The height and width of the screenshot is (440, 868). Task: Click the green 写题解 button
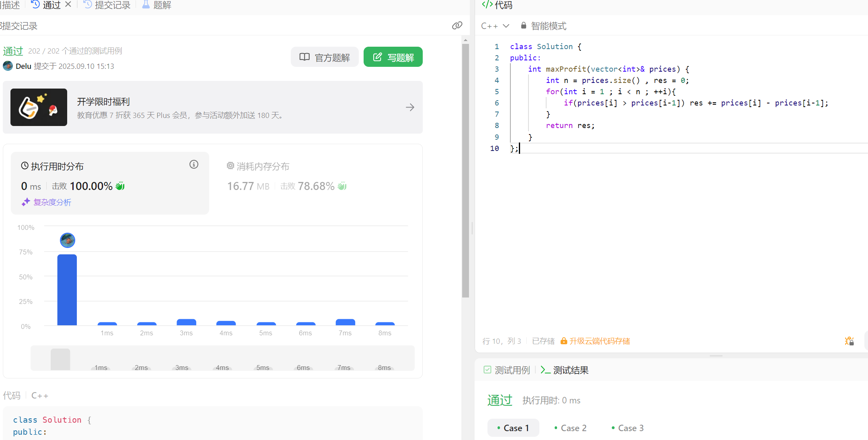click(393, 57)
